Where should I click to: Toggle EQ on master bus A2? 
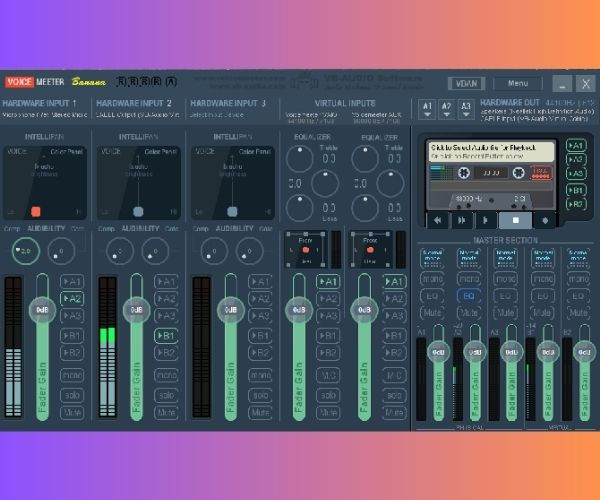coord(468,296)
